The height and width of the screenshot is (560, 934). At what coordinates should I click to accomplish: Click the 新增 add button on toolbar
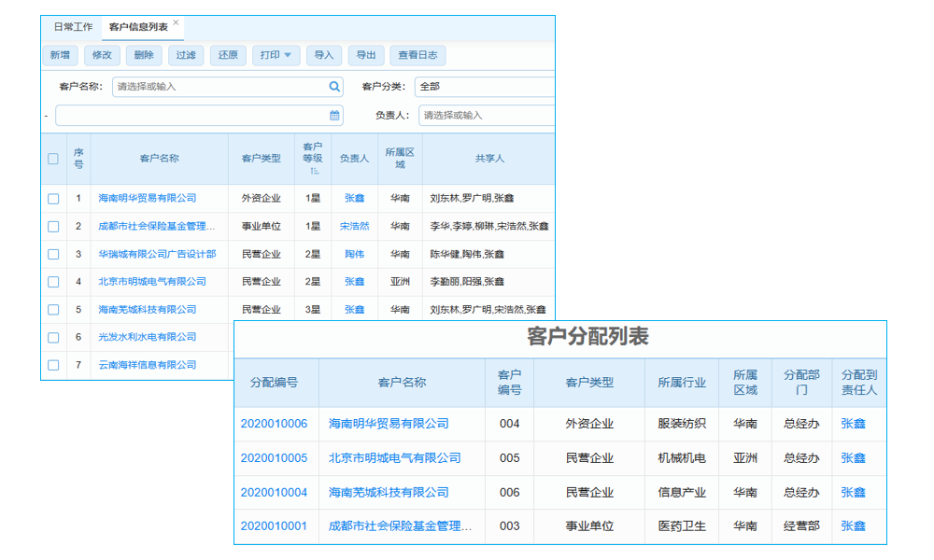point(60,55)
